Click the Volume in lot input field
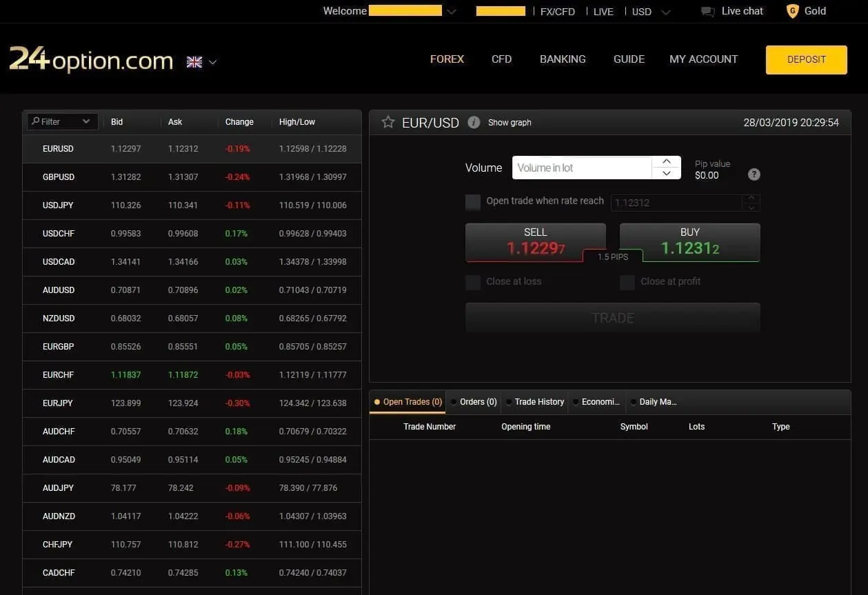The width and height of the screenshot is (868, 595). [582, 168]
